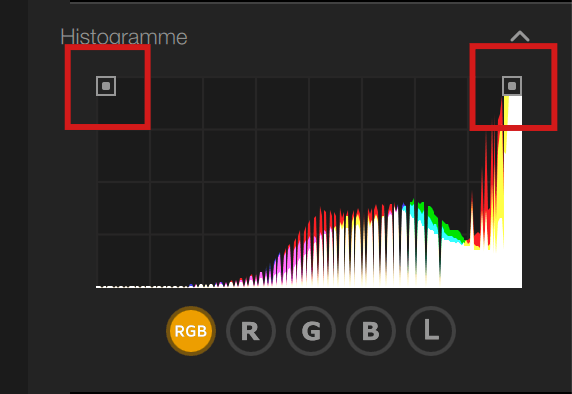572x394 pixels.
Task: Select the RGB histogram channel
Action: tap(191, 331)
